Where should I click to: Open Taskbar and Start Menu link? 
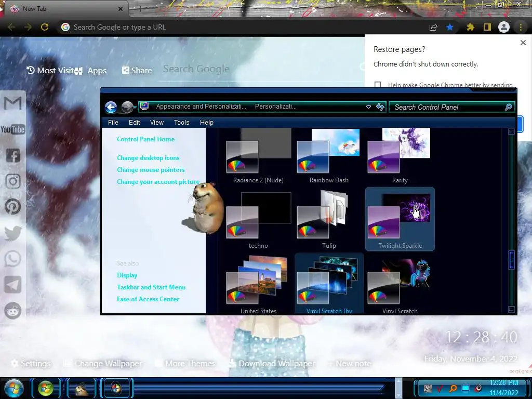point(151,287)
